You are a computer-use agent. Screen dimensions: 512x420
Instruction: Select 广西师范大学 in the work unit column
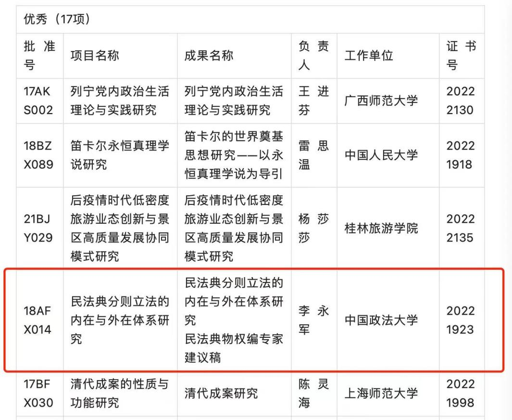tap(381, 101)
